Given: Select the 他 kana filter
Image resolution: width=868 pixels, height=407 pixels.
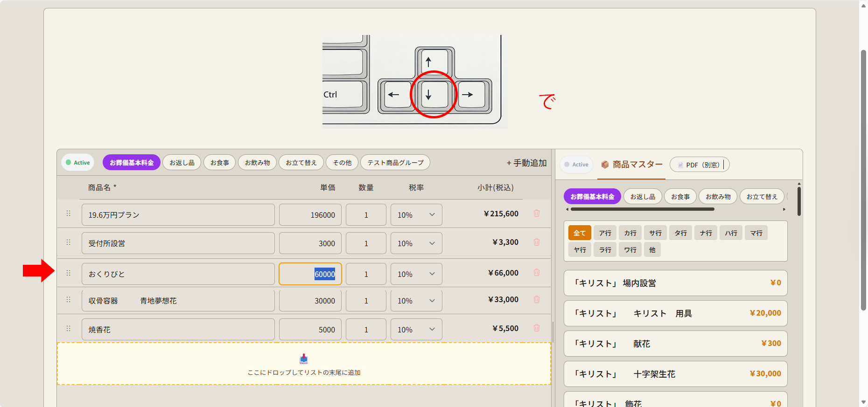Looking at the screenshot, I should [652, 249].
